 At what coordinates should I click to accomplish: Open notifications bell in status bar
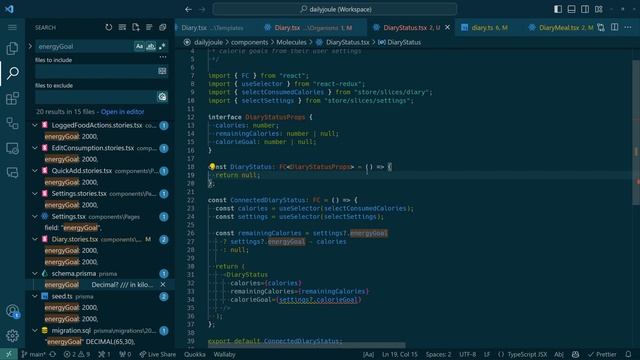[629, 354]
